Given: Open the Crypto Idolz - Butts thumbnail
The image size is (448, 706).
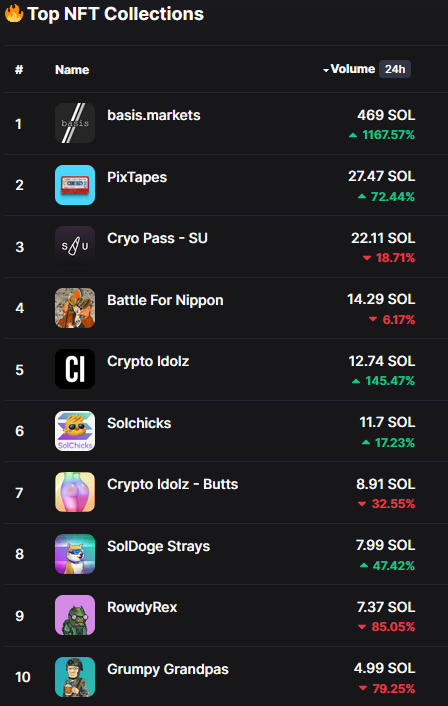Looking at the screenshot, I should (x=75, y=492).
